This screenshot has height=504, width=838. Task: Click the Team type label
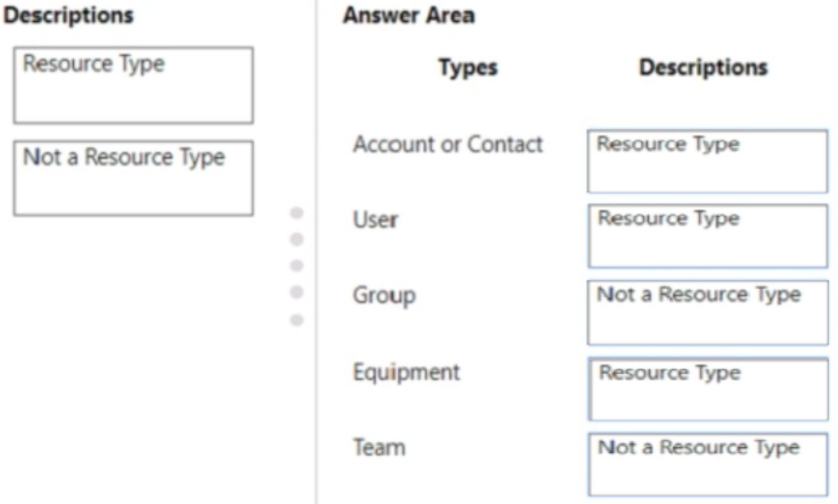tap(378, 447)
